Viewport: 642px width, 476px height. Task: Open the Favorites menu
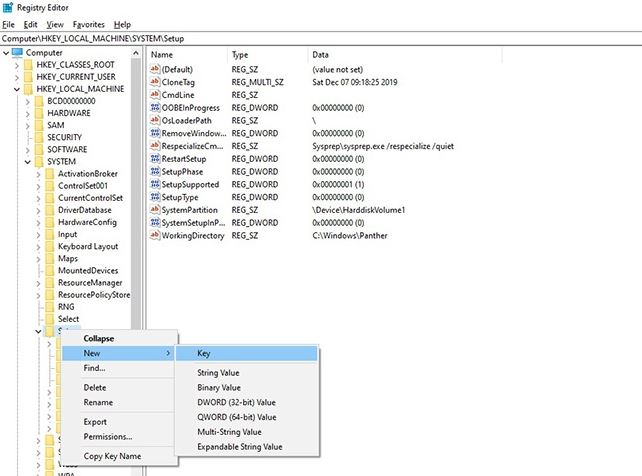pos(88,25)
